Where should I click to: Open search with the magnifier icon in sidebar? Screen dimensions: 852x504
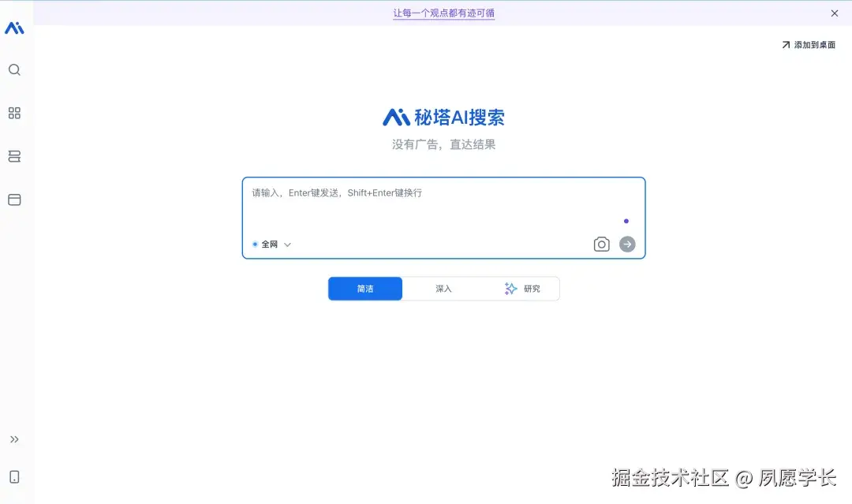[x=14, y=69]
